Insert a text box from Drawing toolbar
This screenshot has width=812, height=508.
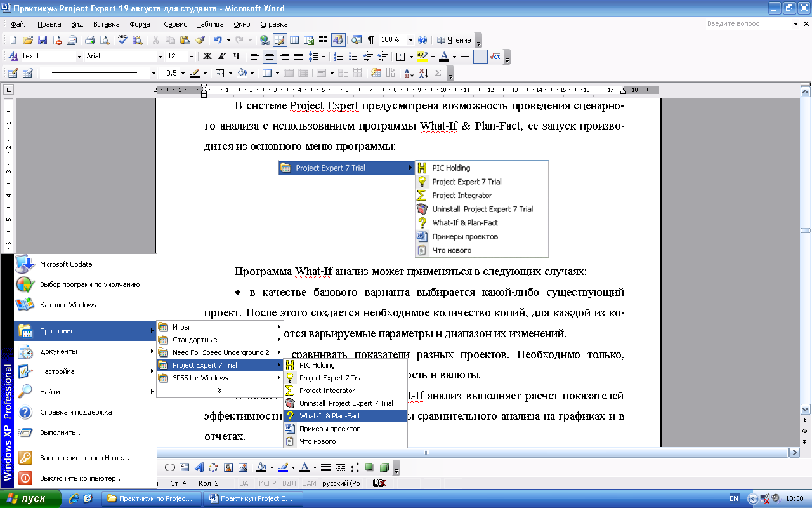(185, 467)
